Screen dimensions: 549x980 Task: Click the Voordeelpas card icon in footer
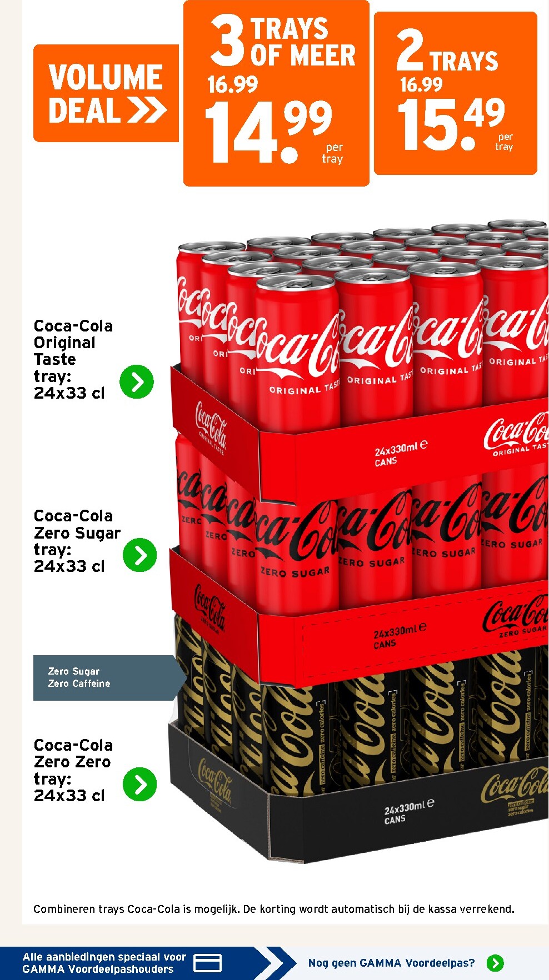pyautogui.click(x=207, y=963)
